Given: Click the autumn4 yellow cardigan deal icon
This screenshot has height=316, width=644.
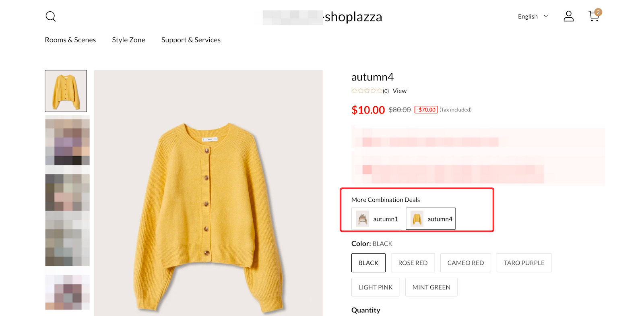Looking at the screenshot, I should pyautogui.click(x=417, y=219).
